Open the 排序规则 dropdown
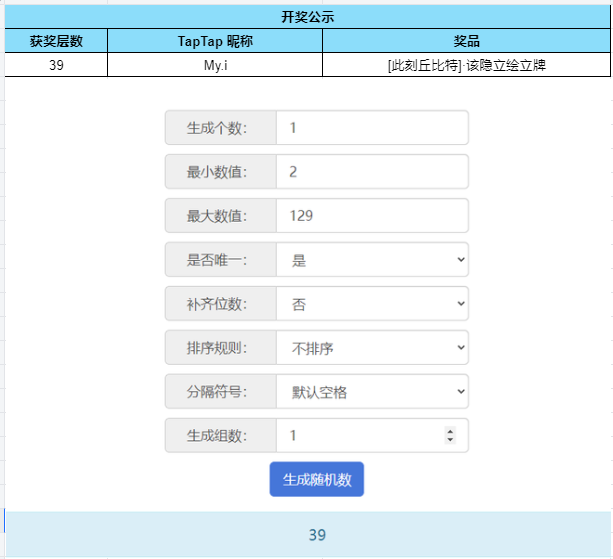The width and height of the screenshot is (613, 559). (372, 348)
